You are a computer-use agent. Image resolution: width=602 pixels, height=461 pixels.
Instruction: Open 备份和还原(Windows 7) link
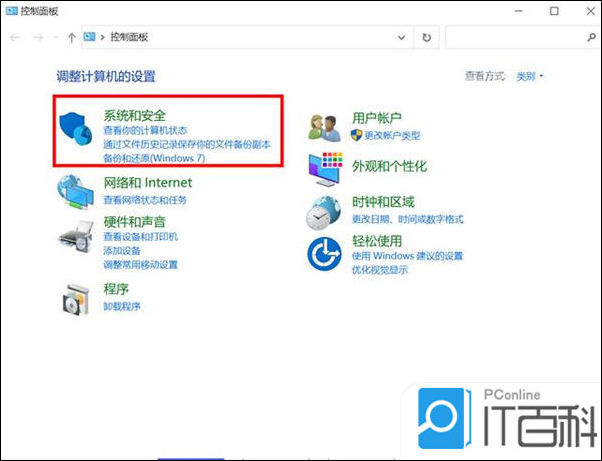tap(154, 158)
